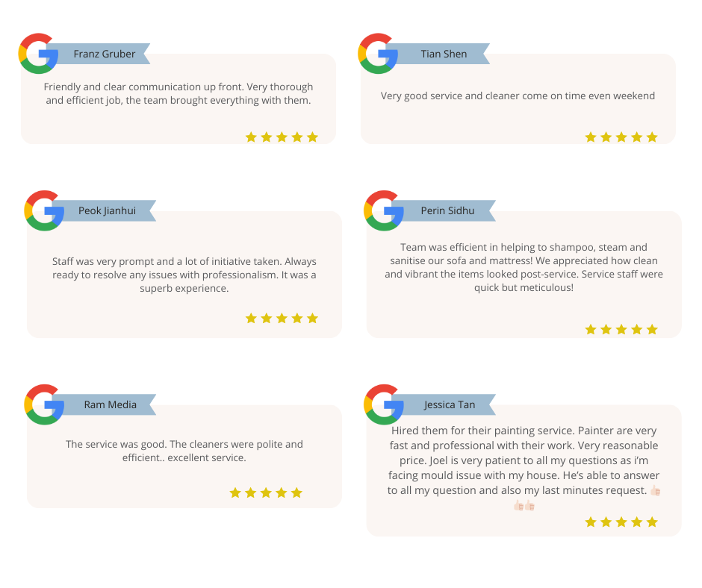The height and width of the screenshot is (588, 702).
Task: Click the review text about polite and efficient cleaners
Action: pyautogui.click(x=184, y=451)
